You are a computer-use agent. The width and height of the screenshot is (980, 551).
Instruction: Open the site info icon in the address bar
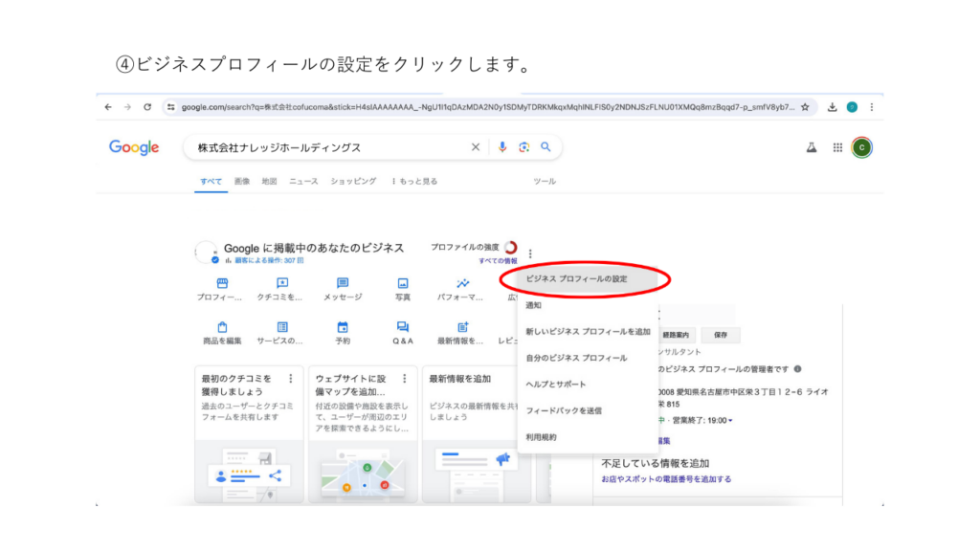pyautogui.click(x=170, y=107)
